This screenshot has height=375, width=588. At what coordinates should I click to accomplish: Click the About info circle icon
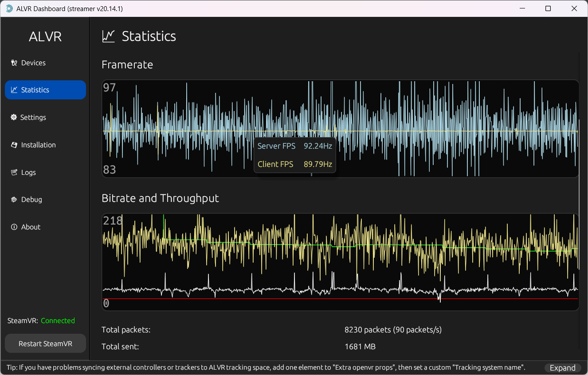[x=14, y=227]
